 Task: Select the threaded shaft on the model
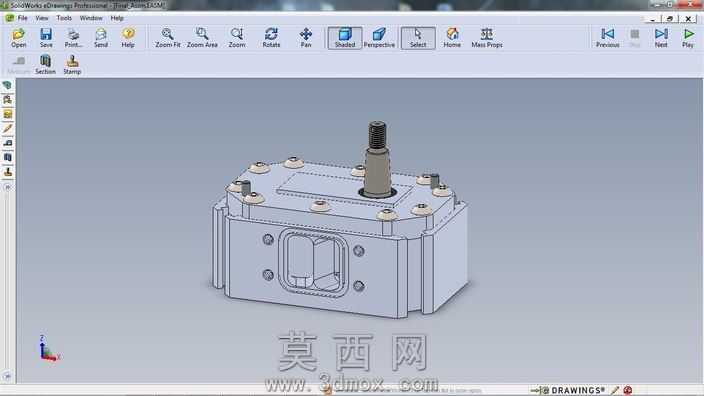(377, 158)
